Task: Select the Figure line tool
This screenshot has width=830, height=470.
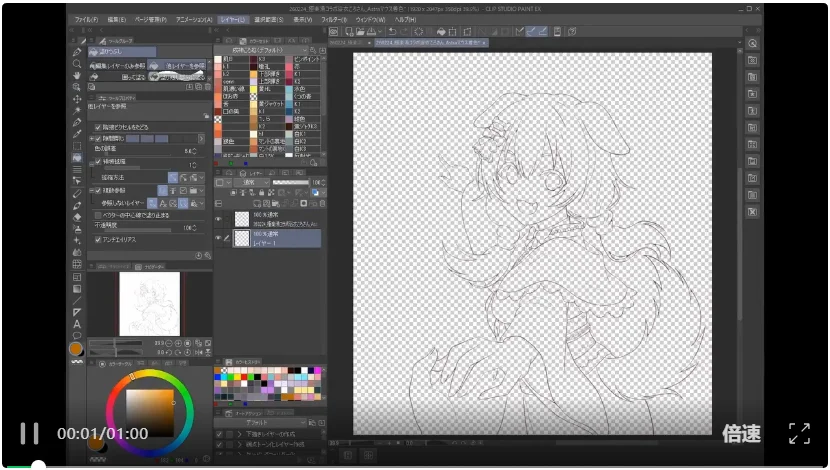Action: point(77,300)
